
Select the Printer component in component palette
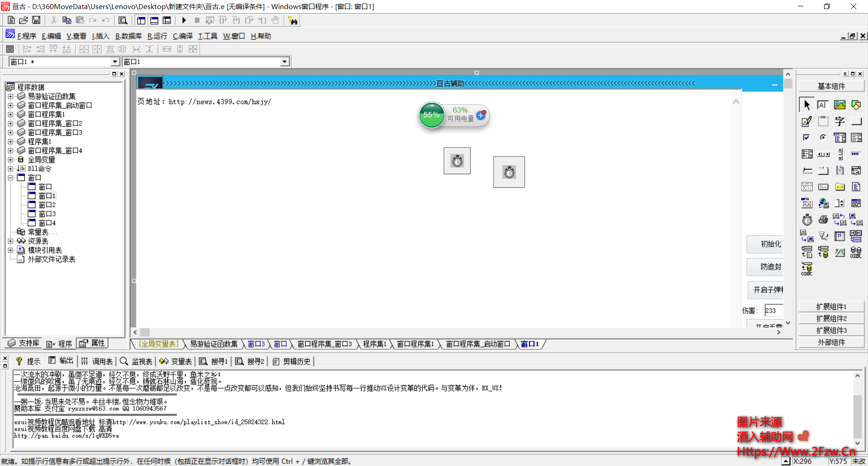[823, 220]
